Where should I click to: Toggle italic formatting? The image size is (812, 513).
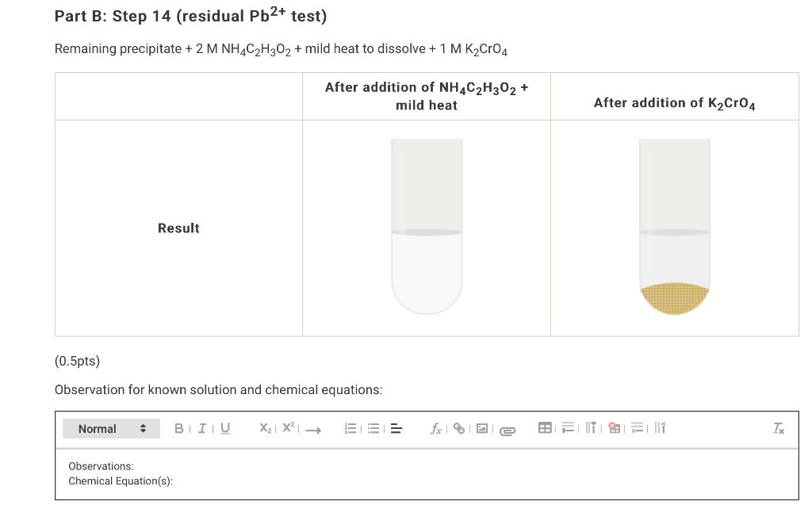tap(201, 428)
